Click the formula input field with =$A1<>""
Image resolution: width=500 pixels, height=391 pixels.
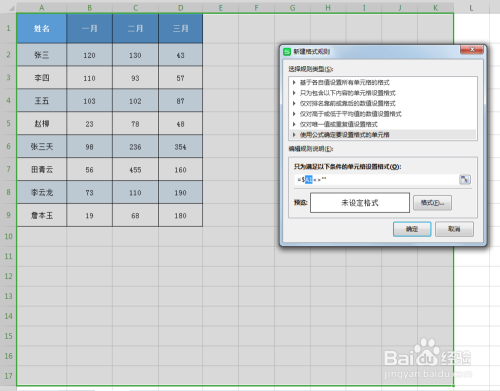(377, 180)
